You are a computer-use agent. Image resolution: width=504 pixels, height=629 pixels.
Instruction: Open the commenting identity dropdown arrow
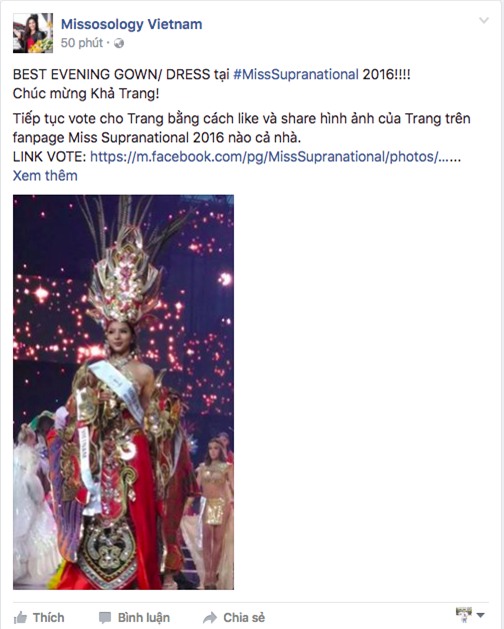(480, 615)
